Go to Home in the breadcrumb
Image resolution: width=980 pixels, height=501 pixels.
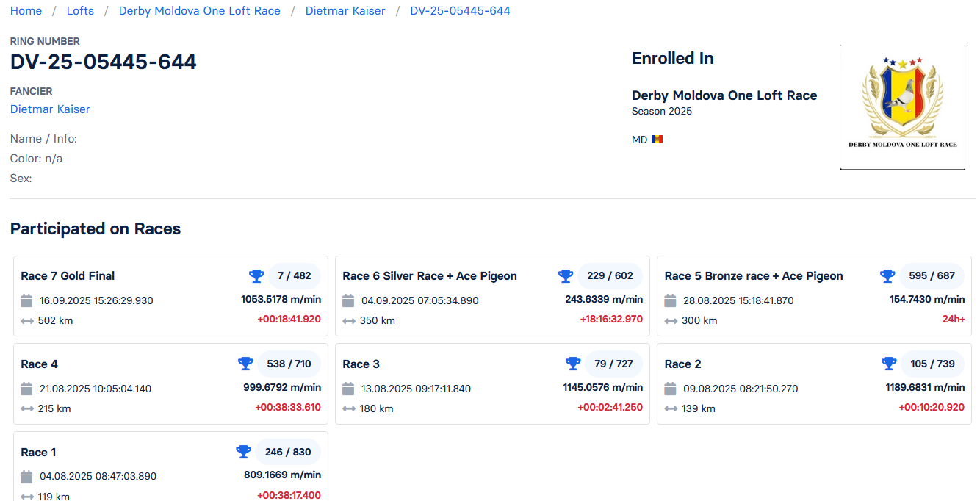[26, 11]
